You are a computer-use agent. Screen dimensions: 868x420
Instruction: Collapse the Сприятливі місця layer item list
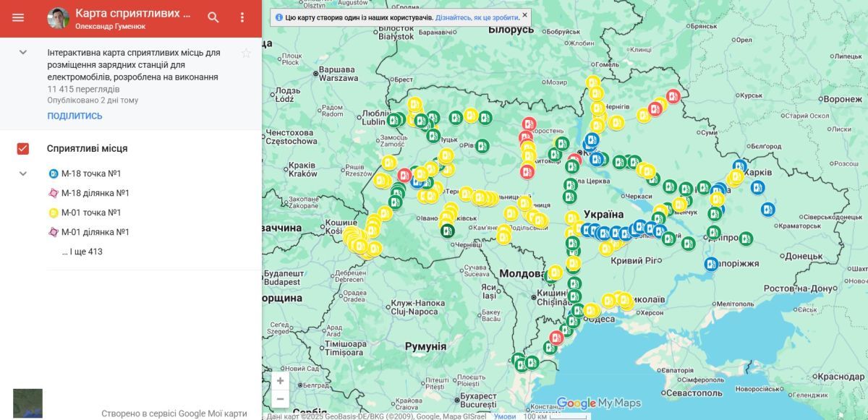click(x=23, y=173)
